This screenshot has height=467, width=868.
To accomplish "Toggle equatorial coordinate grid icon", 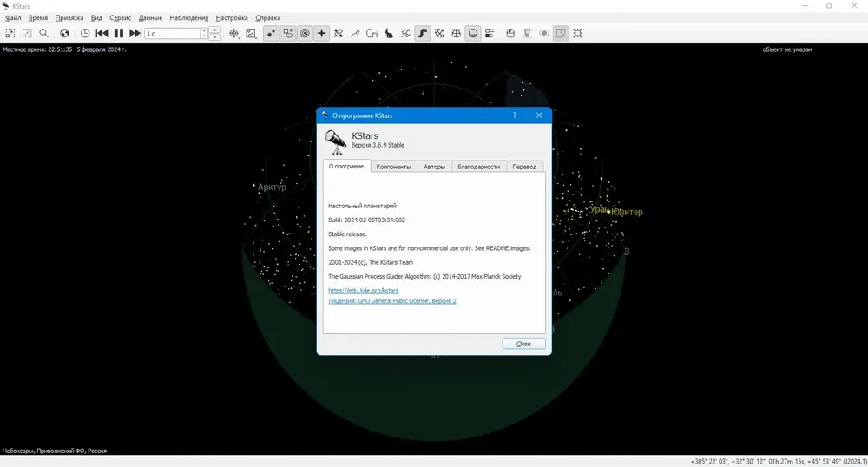I will pyautogui.click(x=439, y=33).
